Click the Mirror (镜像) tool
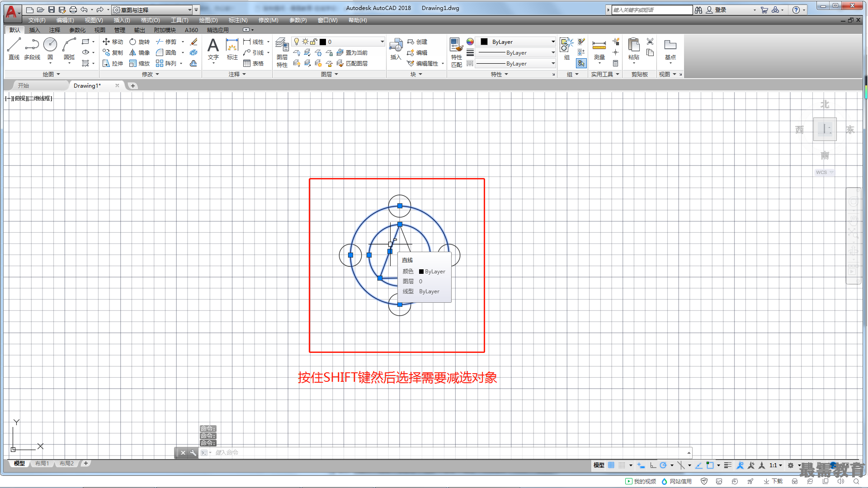The height and width of the screenshot is (488, 868). pyautogui.click(x=139, y=52)
